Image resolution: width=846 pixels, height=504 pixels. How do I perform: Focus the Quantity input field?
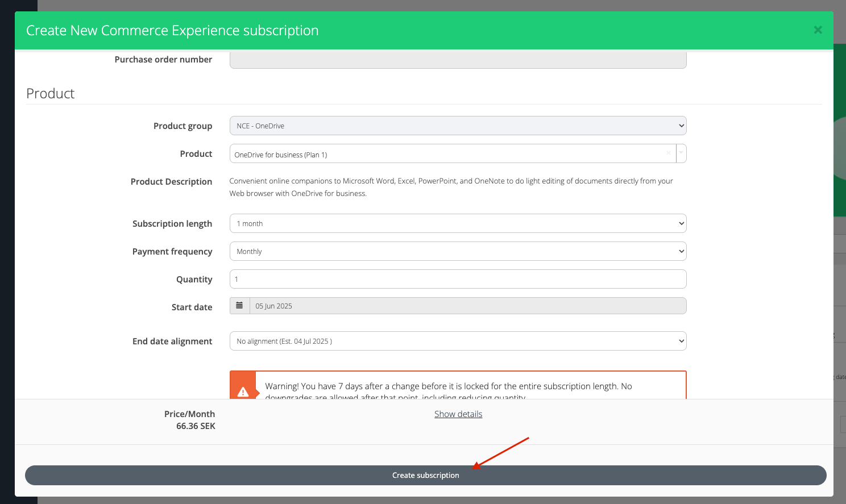(458, 279)
